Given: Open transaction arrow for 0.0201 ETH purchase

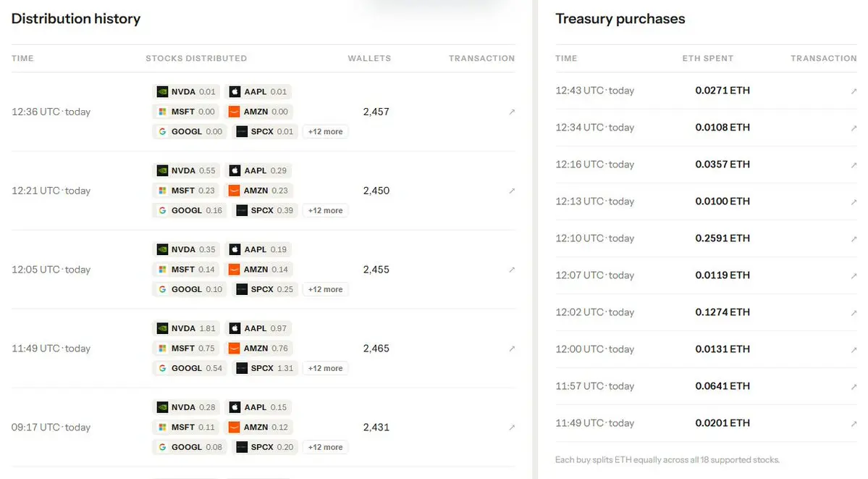Looking at the screenshot, I should 854,423.
